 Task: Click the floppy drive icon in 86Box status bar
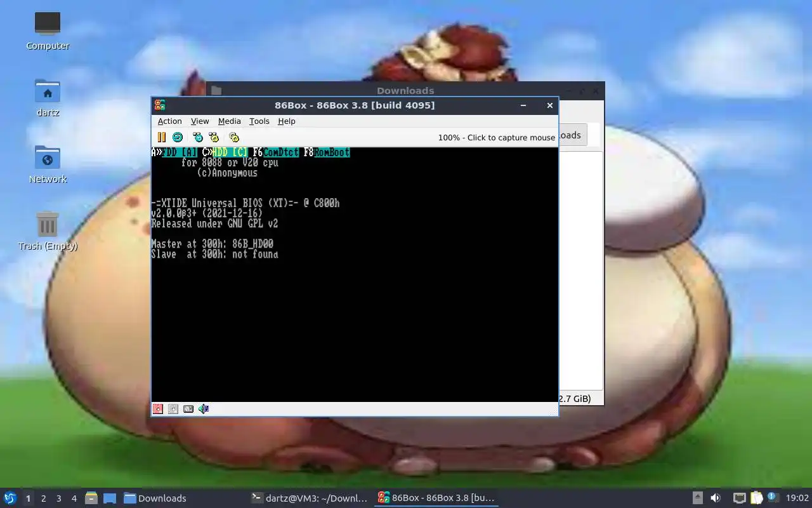(158, 409)
